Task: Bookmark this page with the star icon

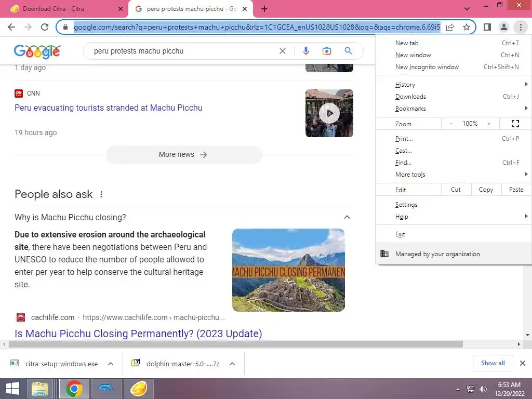Action: pos(467,27)
